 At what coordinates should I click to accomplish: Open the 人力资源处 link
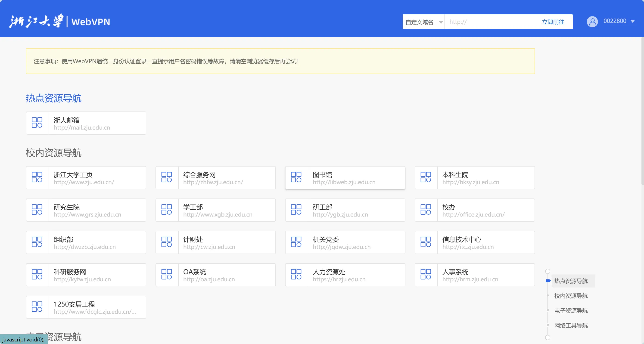(x=345, y=275)
